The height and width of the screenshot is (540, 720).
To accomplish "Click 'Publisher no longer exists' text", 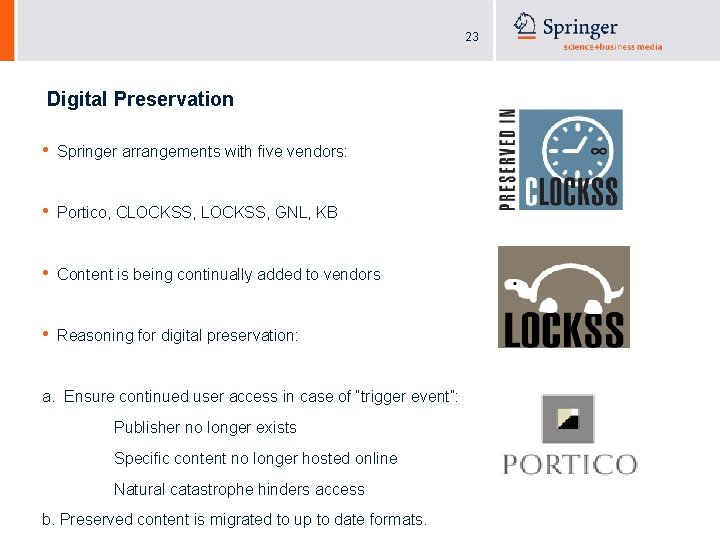I will (205, 428).
